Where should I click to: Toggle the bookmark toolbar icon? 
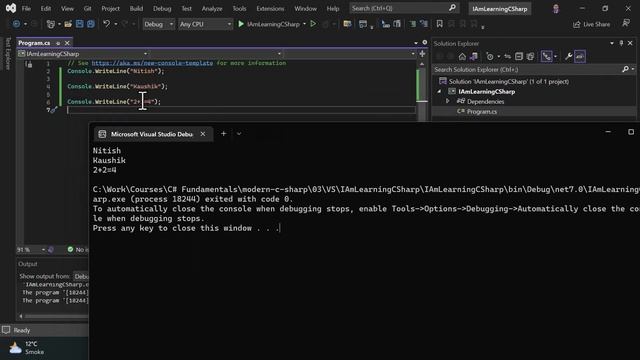coord(439,24)
